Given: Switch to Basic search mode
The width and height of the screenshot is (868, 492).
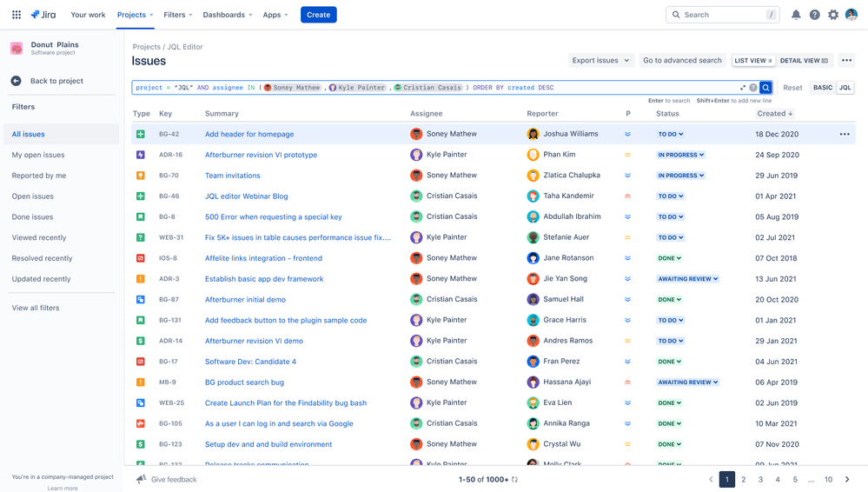Looking at the screenshot, I should click(822, 88).
